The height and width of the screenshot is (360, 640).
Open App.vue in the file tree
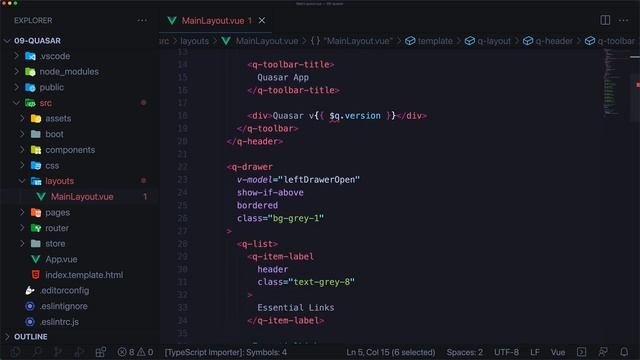[x=61, y=259]
